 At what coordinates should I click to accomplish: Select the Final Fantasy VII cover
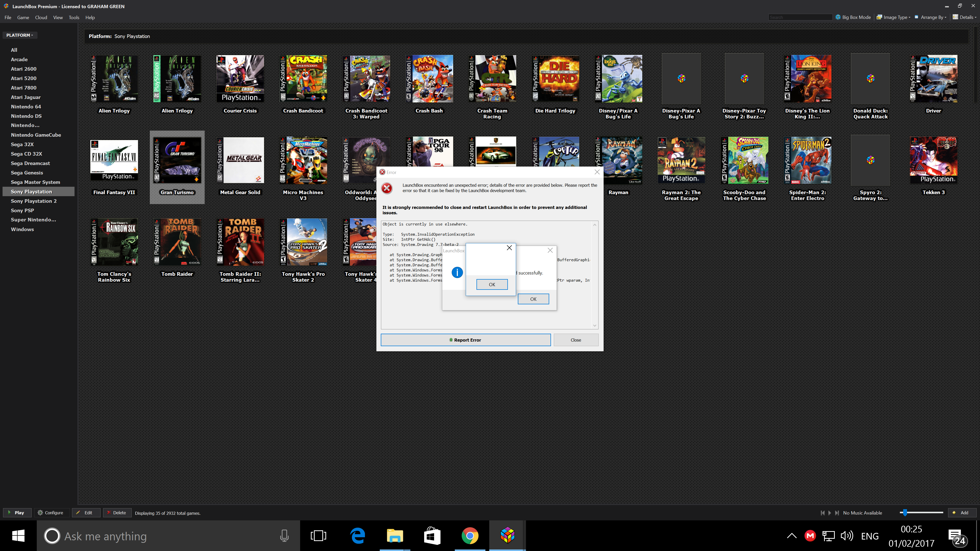tap(114, 160)
